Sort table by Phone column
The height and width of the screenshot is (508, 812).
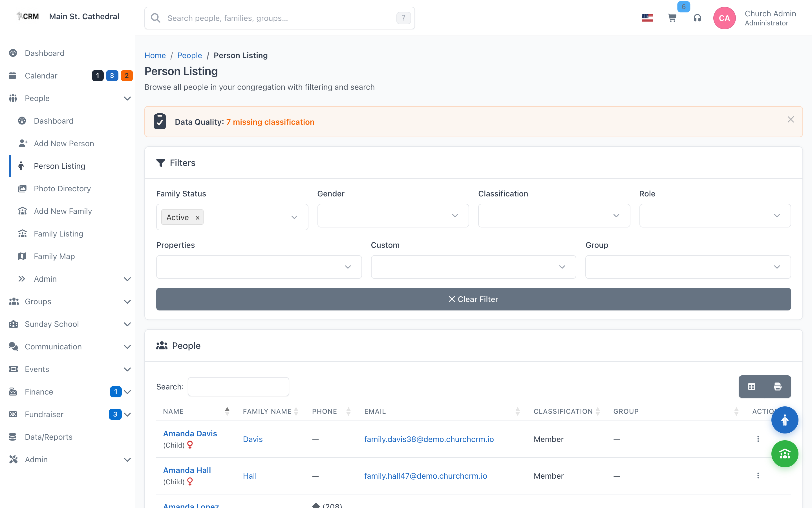[348, 411]
